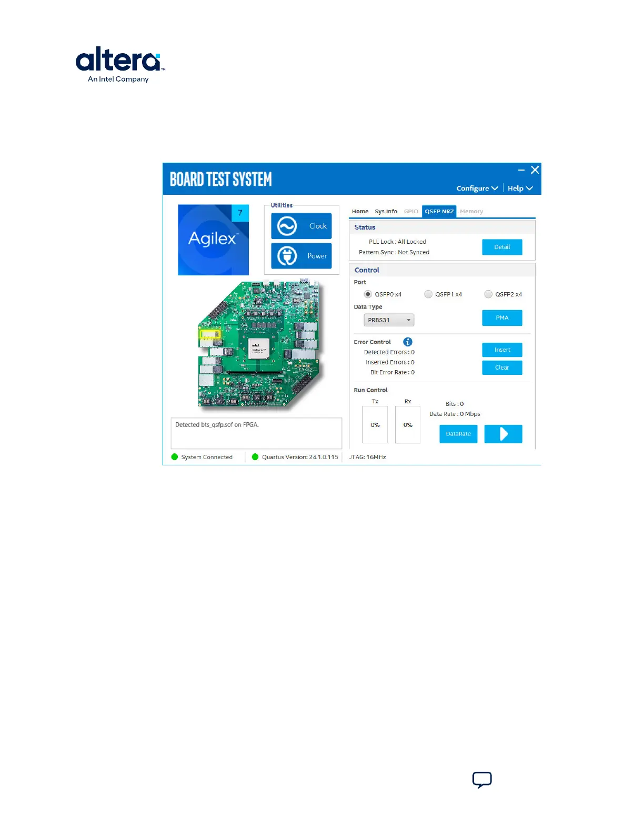
Task: Click the message log text box
Action: 256,433
